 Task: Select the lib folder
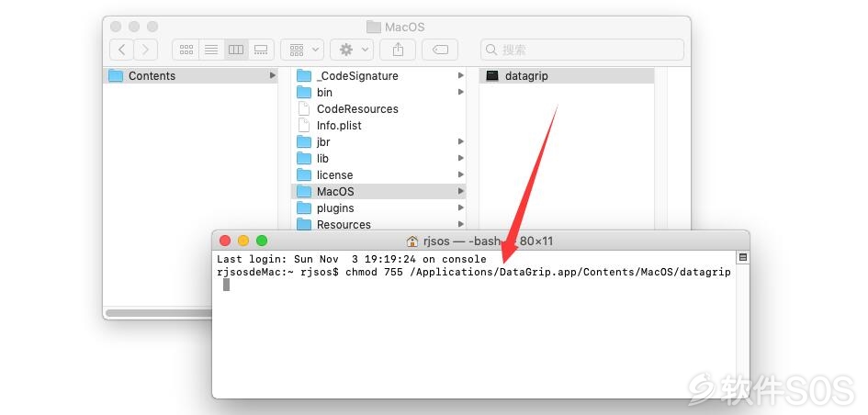coord(378,159)
